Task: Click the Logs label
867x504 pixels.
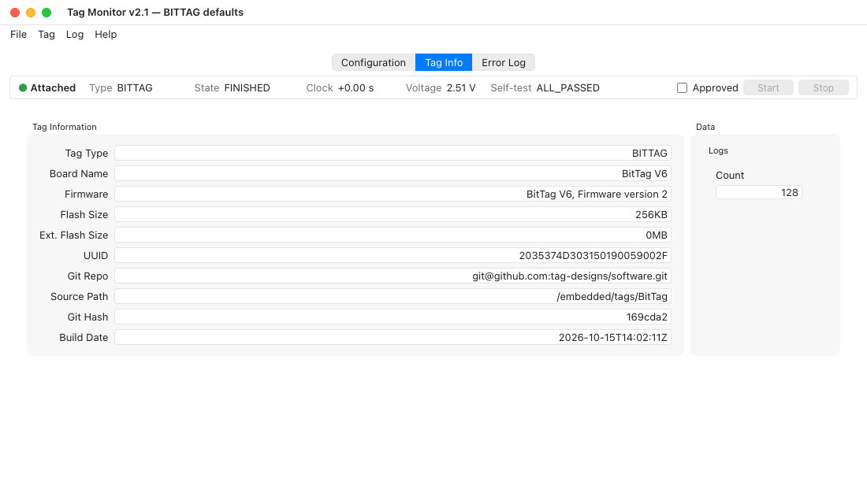Action: click(718, 150)
